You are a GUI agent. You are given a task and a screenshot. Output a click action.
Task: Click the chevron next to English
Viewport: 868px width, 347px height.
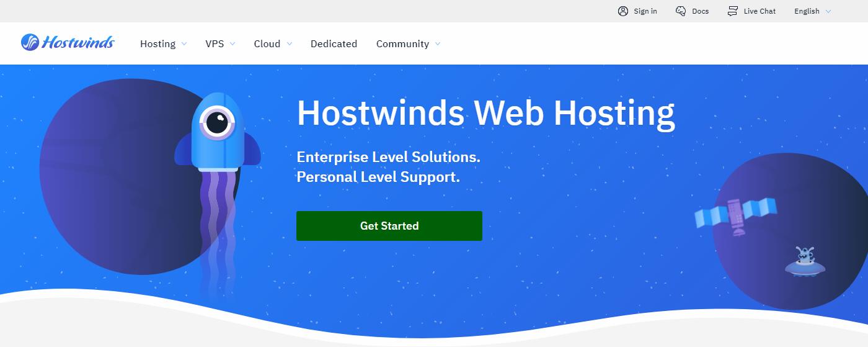828,11
